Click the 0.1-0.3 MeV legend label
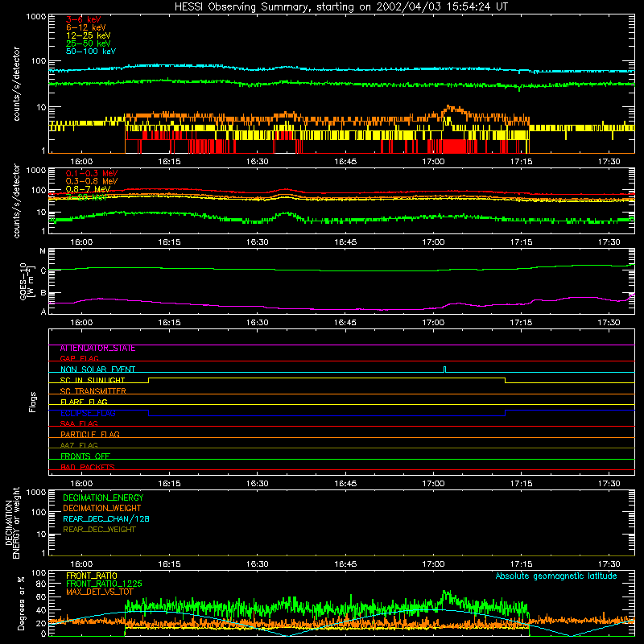 pos(92,173)
